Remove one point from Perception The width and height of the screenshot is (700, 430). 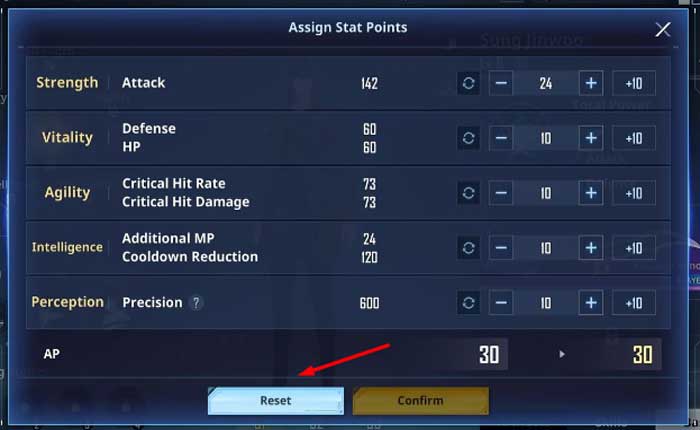coord(501,303)
